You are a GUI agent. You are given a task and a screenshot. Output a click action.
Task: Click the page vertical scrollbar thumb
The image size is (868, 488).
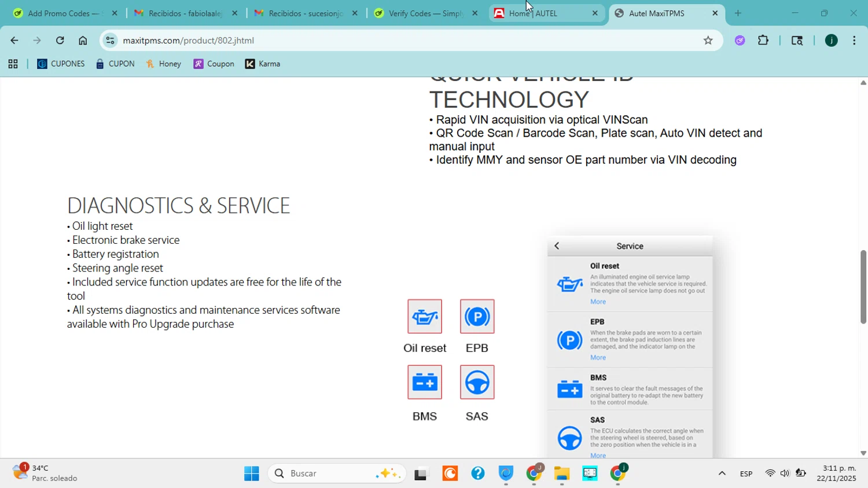tap(863, 287)
